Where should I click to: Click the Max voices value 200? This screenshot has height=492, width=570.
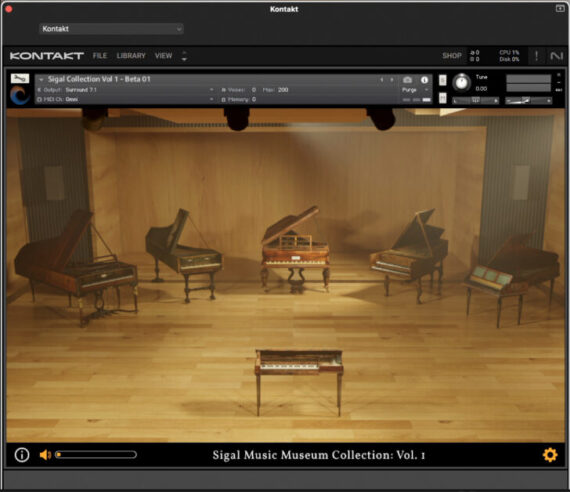click(x=283, y=90)
